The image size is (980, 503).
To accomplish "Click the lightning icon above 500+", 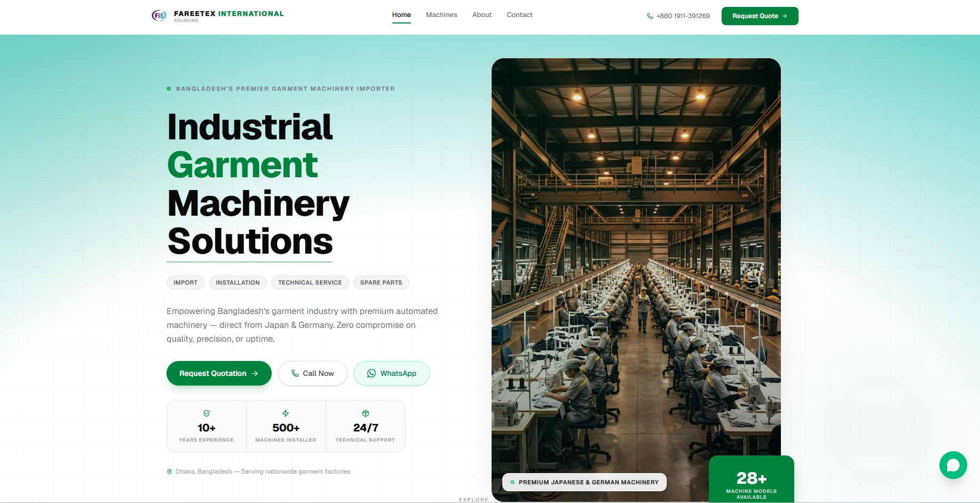I will pos(286,413).
